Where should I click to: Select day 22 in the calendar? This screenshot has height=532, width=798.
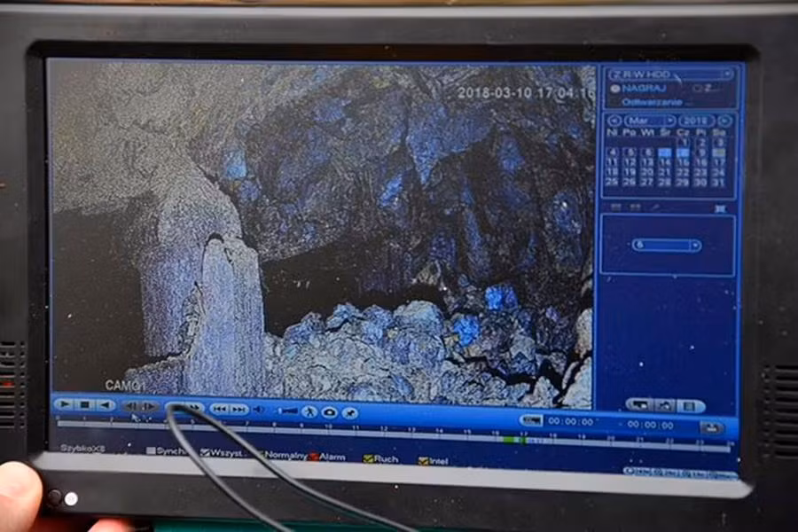coord(682,172)
